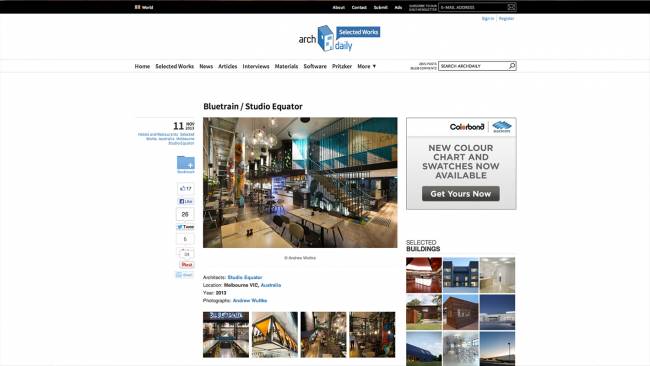Open the Materials menu item
This screenshot has height=366, width=650.
point(286,66)
